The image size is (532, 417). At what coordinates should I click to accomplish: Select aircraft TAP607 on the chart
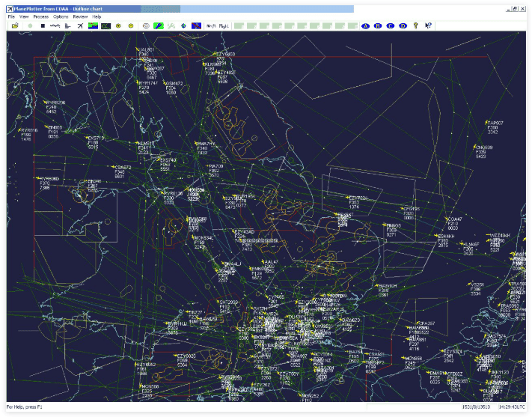495,123
